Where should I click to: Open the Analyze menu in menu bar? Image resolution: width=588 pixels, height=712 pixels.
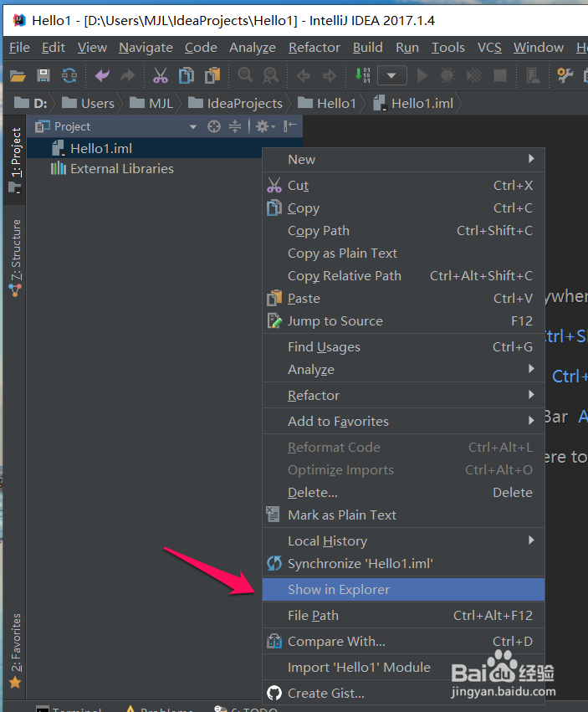(x=253, y=48)
